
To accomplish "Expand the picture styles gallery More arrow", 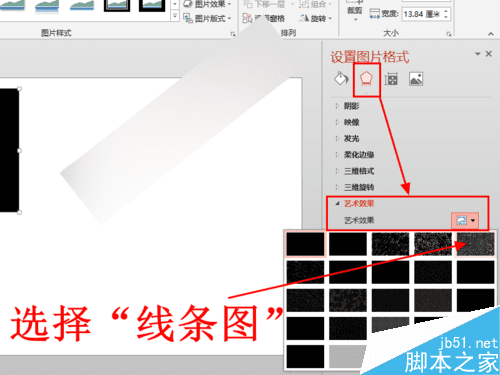I will click(x=175, y=16).
